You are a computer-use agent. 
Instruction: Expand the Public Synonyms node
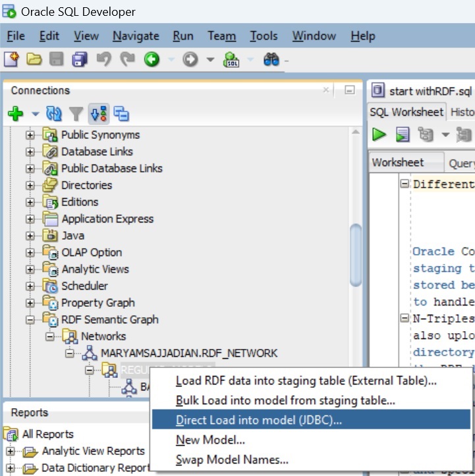click(x=30, y=135)
